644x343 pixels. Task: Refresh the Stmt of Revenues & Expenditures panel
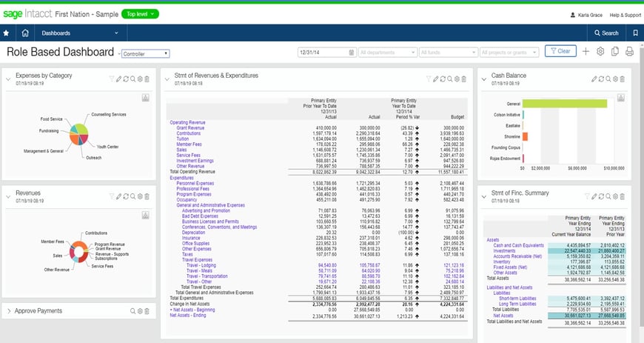click(443, 79)
